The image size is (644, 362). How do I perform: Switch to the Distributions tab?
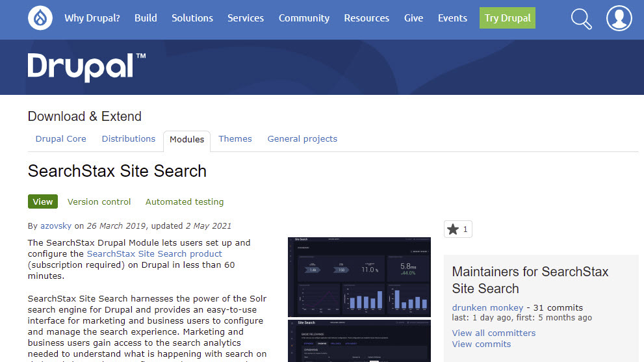tap(129, 139)
